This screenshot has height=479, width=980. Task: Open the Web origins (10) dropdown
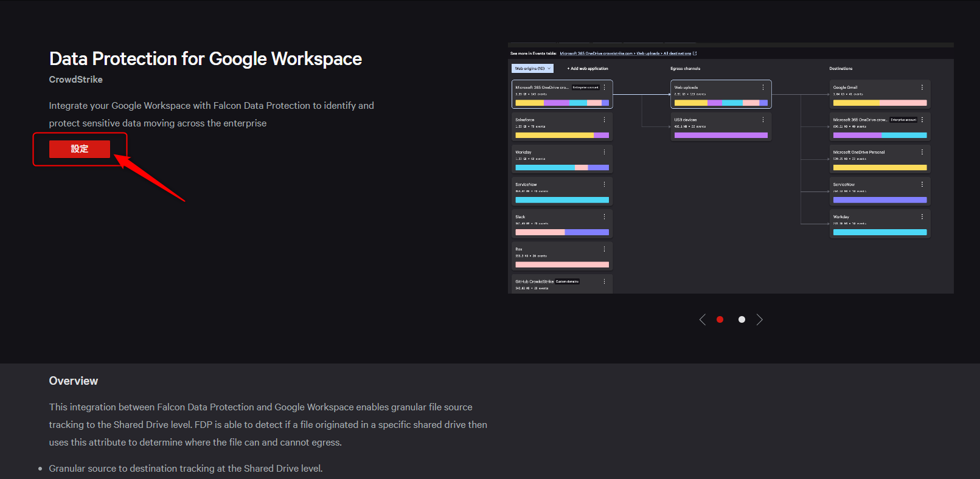[532, 69]
